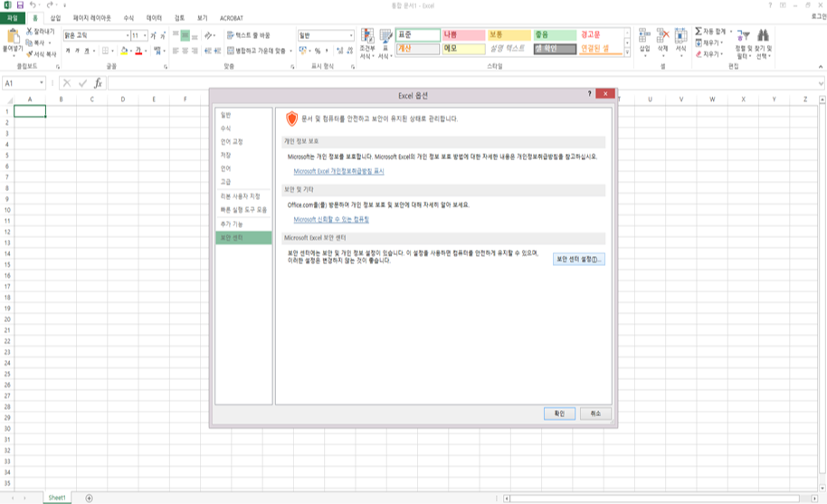The width and height of the screenshot is (827, 504).
Task: Click the 확인 button in dialog
Action: [559, 414]
